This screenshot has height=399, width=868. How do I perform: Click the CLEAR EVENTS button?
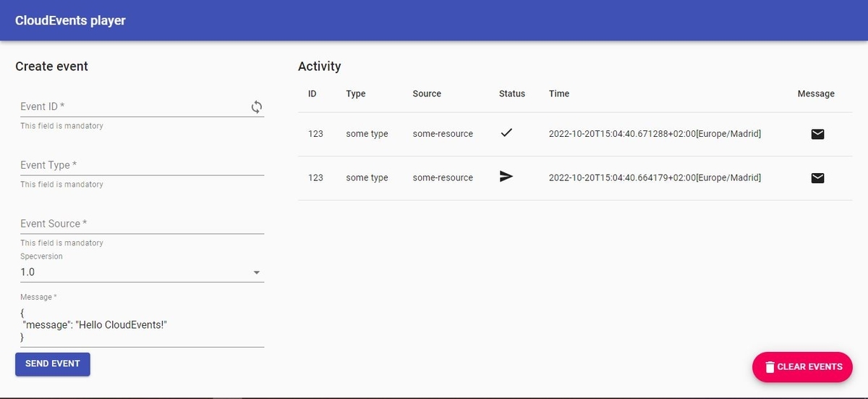coord(802,367)
